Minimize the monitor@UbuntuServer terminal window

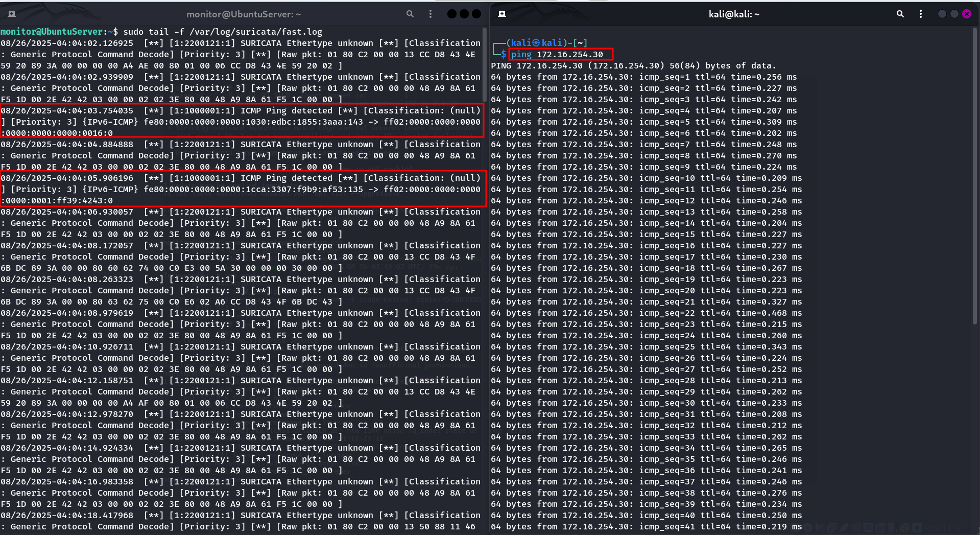coord(452,14)
